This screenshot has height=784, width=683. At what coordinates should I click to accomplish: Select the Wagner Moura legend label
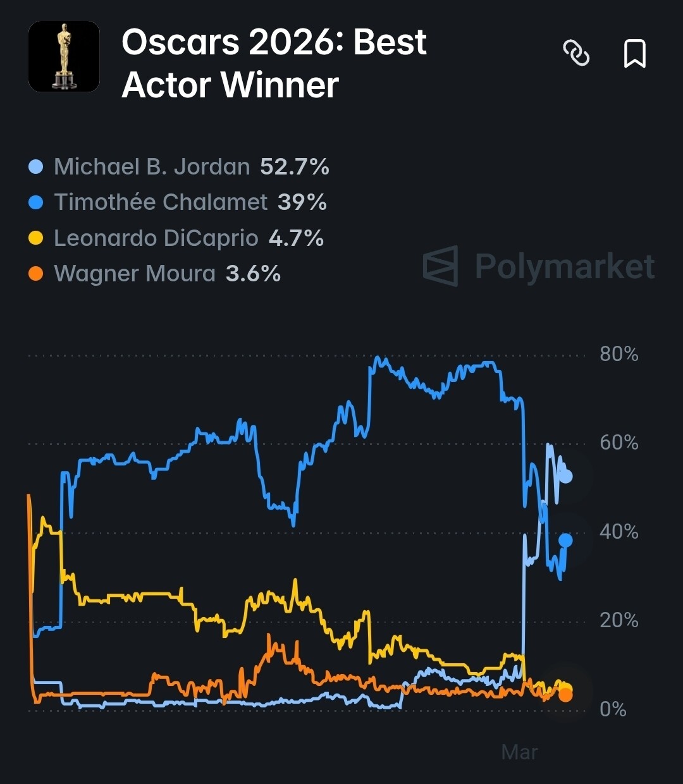(x=135, y=274)
